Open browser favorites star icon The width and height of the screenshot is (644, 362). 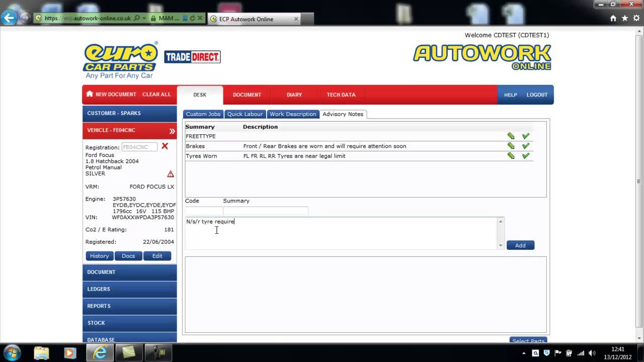pos(624,18)
